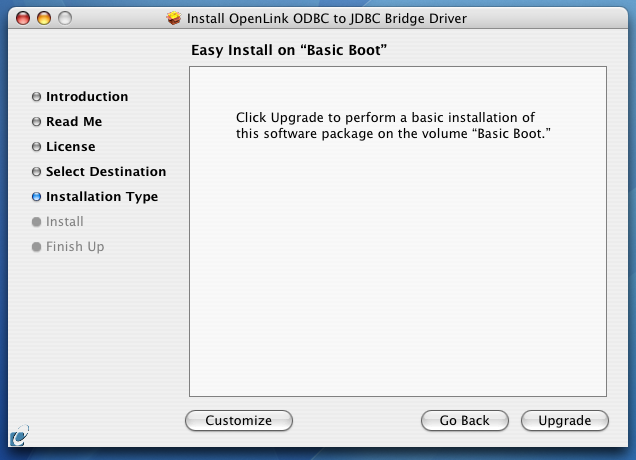
Task: Select the Read Me step label
Action: 74,122
